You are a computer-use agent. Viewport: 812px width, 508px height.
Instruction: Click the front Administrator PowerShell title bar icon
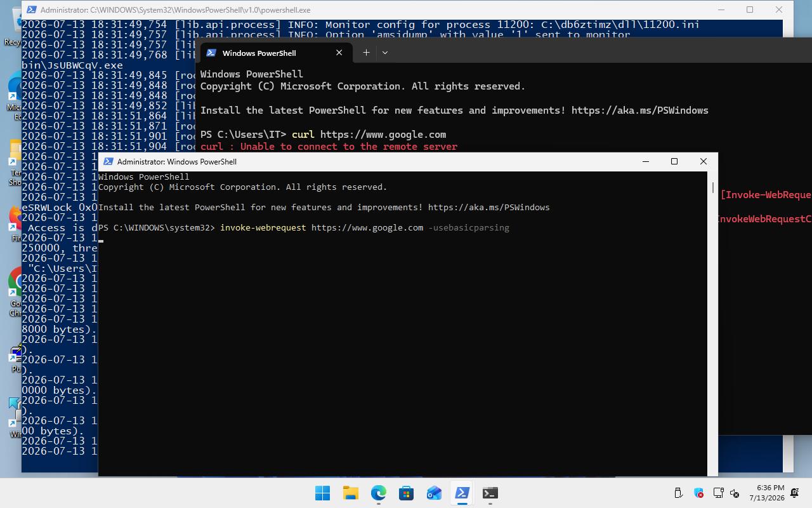(108, 161)
